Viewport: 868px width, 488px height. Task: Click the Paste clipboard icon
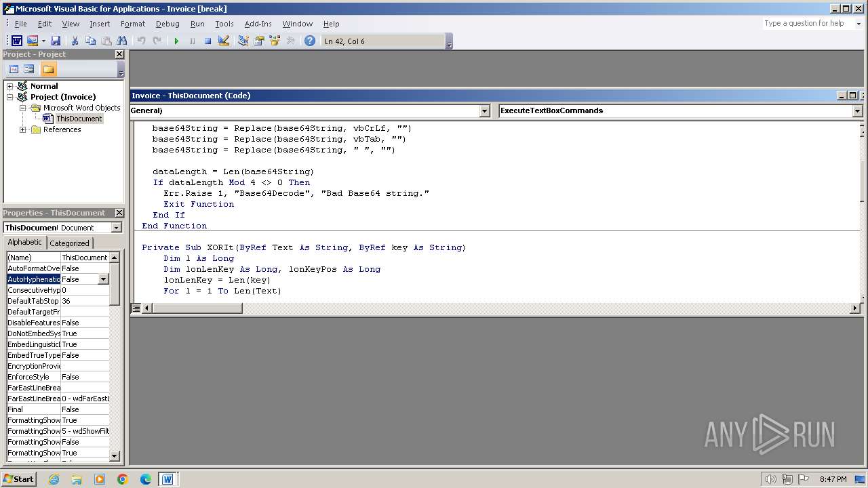pyautogui.click(x=106, y=41)
